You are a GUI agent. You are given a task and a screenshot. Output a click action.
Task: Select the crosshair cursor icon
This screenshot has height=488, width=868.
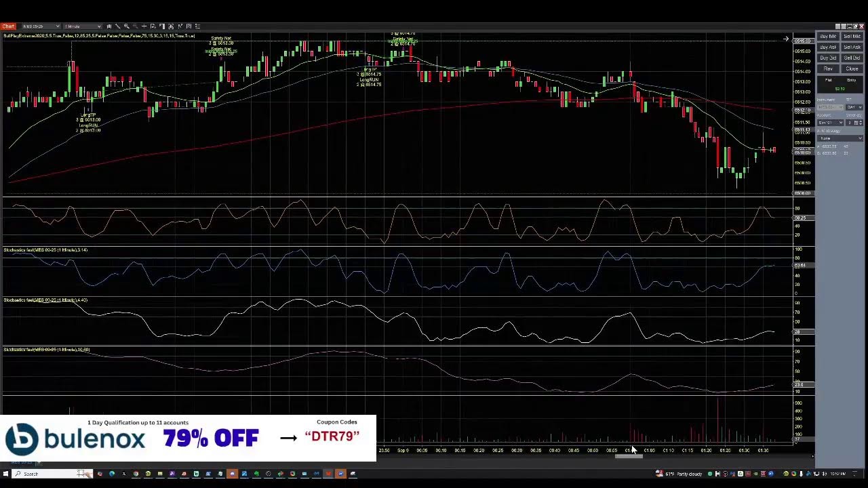point(144,26)
